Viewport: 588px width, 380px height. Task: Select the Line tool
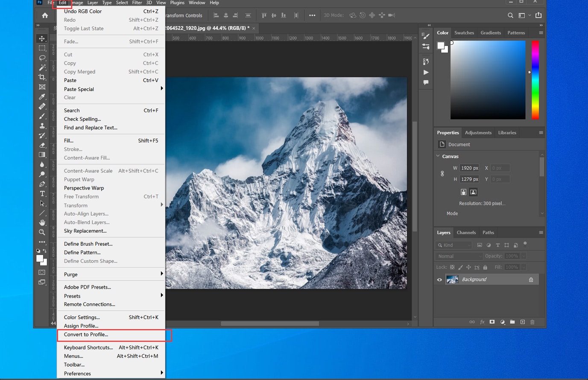point(42,213)
